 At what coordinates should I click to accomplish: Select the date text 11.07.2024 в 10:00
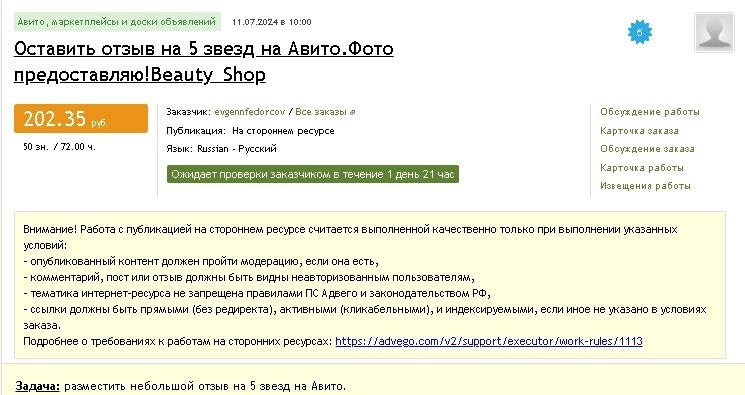(x=272, y=22)
